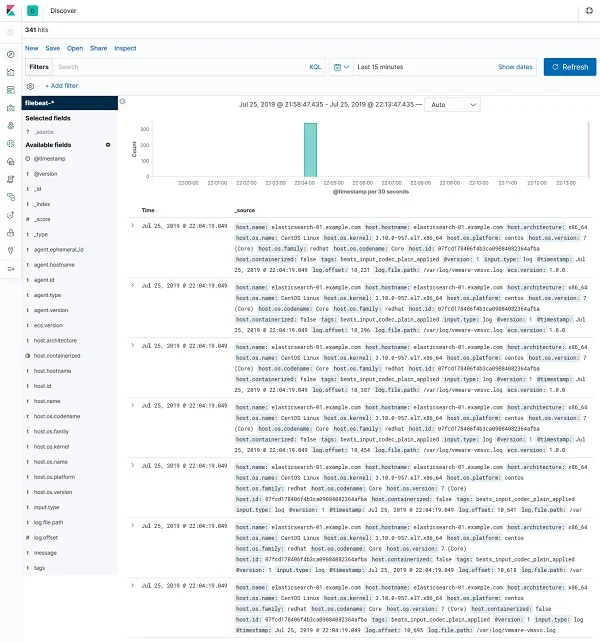Open the Default space avatar D
600x642 pixels.
click(32, 11)
